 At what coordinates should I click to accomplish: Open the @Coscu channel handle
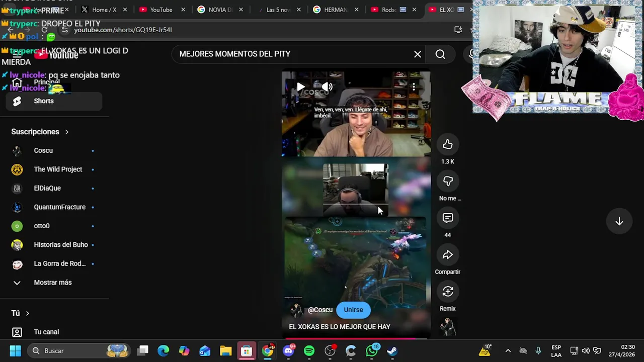pyautogui.click(x=320, y=310)
